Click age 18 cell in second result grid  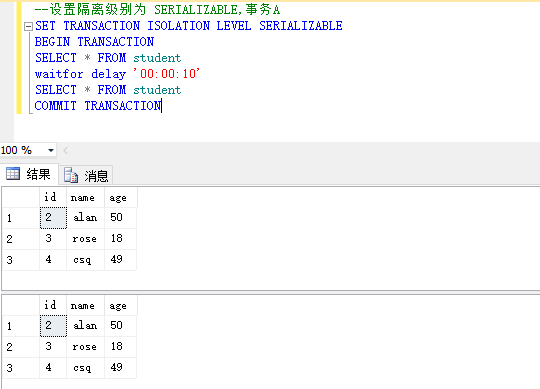point(121,347)
